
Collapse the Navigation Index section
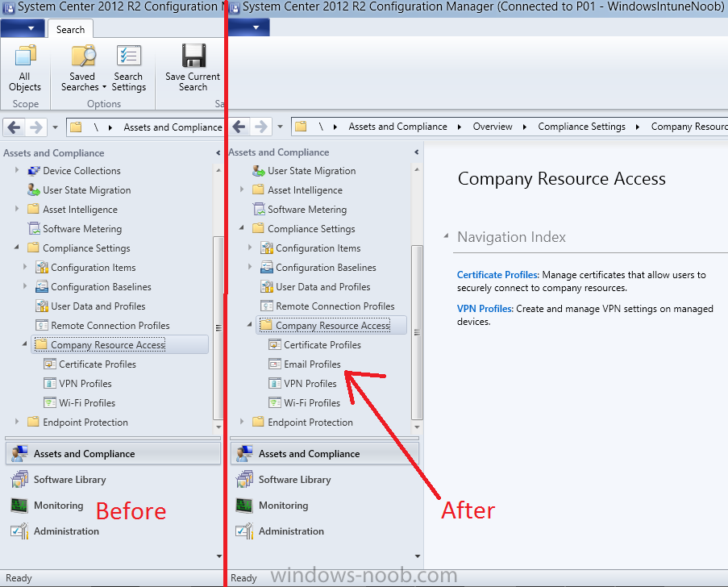[446, 236]
